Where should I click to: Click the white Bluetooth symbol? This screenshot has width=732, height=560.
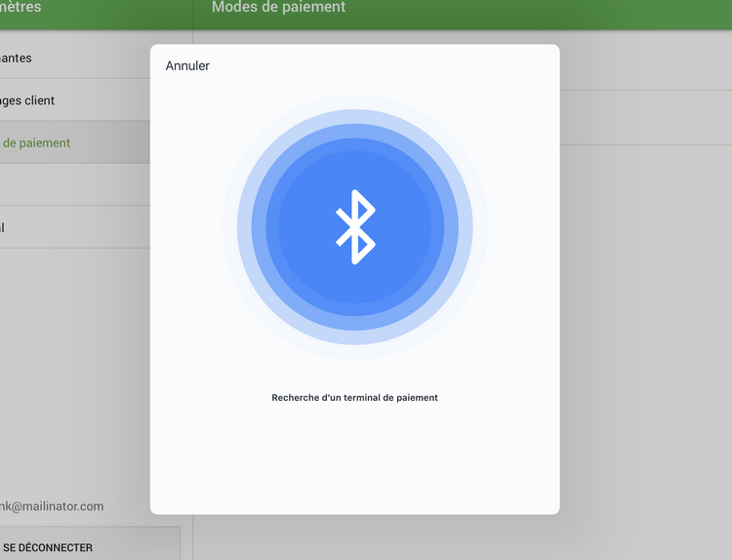tap(355, 227)
